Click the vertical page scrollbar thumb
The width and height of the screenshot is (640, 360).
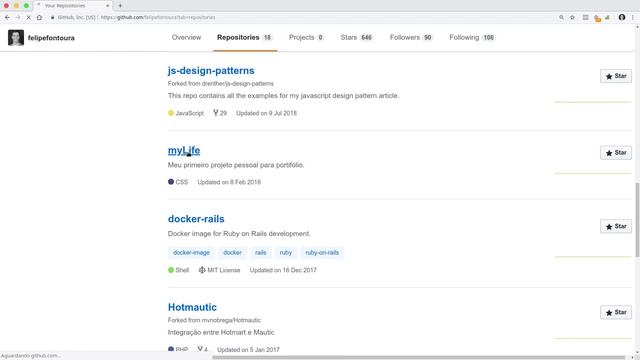(x=637, y=220)
